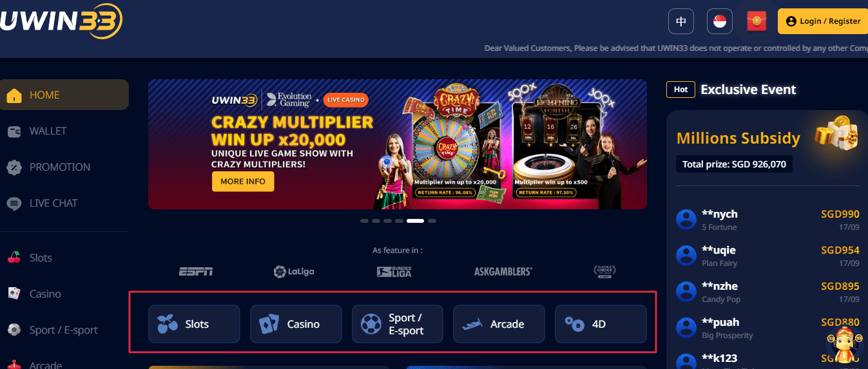Open the Arcade category tile

click(x=499, y=324)
